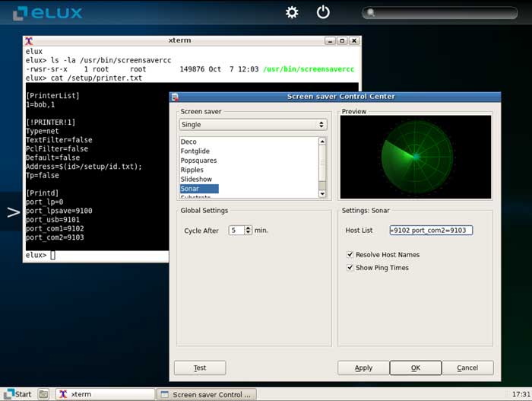
Task: Click the left-edge arrow panel expander
Action: coord(12,212)
